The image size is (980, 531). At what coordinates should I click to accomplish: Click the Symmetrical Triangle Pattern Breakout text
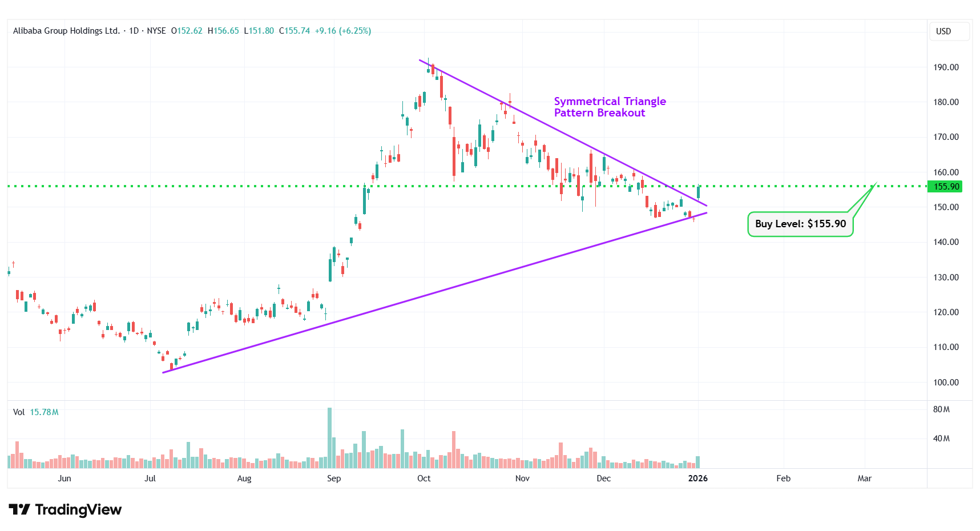pos(610,107)
